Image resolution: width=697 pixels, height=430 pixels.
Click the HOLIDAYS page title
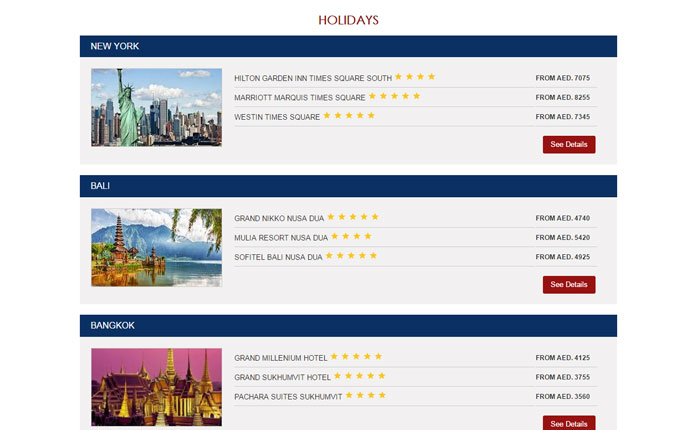coord(348,20)
